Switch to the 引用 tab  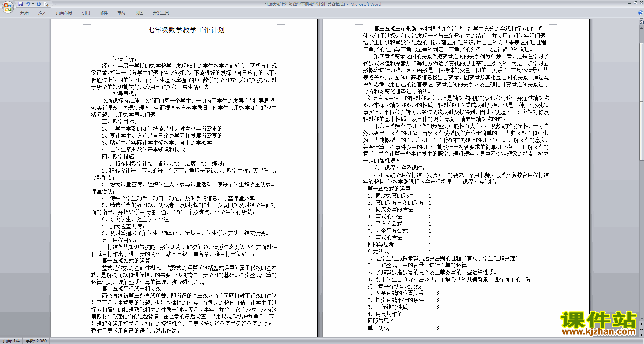(86, 13)
